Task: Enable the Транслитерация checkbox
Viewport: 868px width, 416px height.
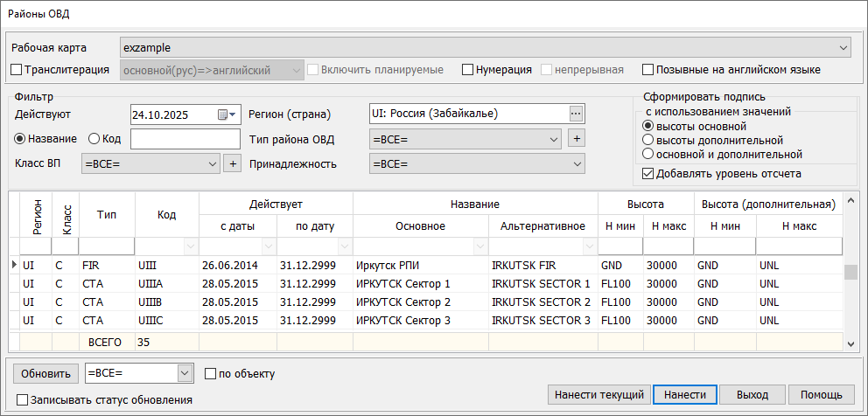Action: pyautogui.click(x=17, y=70)
